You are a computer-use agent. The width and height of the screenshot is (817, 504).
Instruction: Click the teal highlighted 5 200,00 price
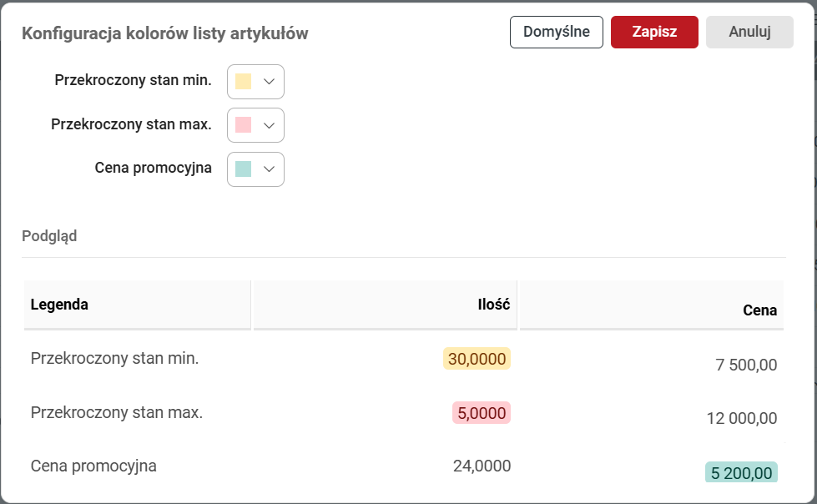click(x=741, y=473)
